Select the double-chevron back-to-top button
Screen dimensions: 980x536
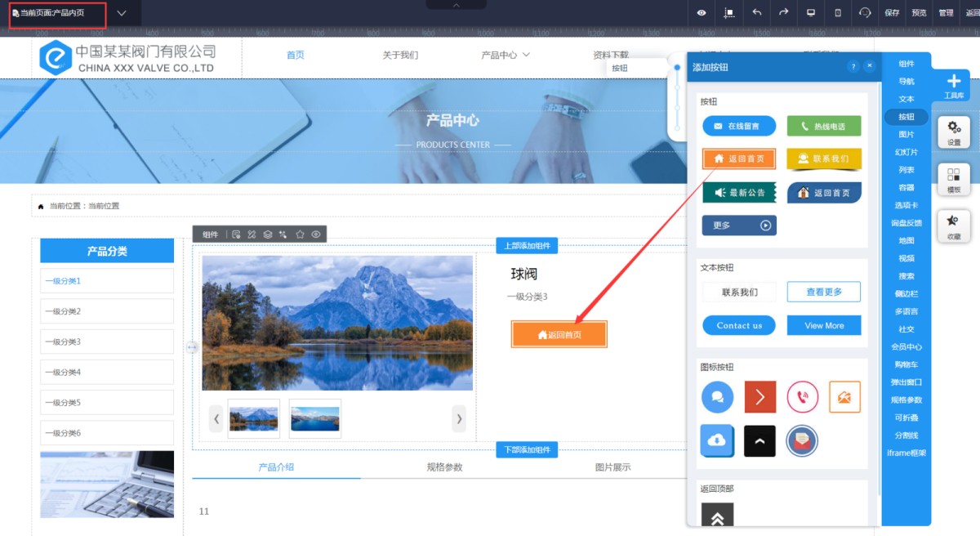[717, 516]
